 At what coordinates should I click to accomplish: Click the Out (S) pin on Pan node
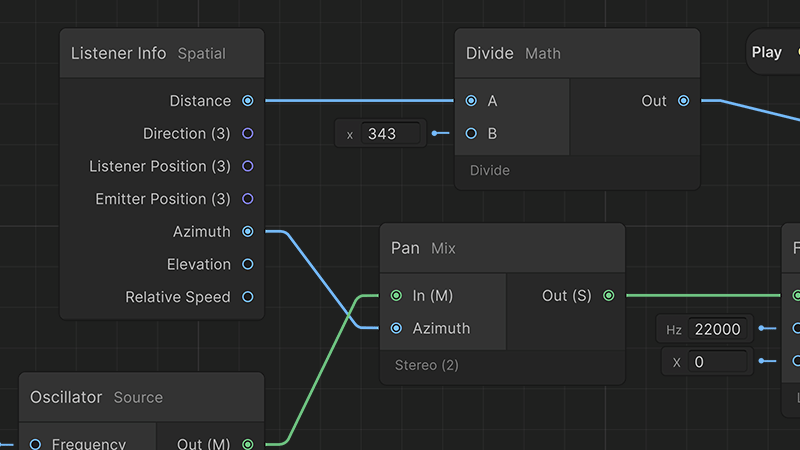(x=608, y=295)
